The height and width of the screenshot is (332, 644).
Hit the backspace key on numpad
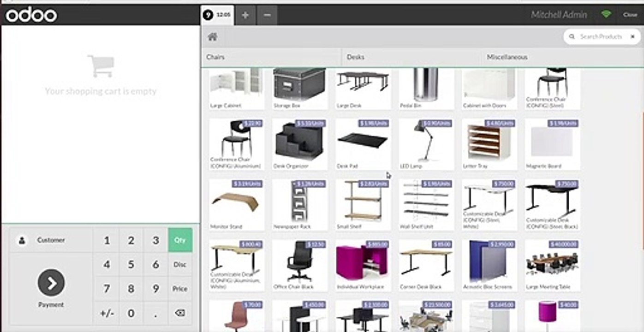pos(180,313)
